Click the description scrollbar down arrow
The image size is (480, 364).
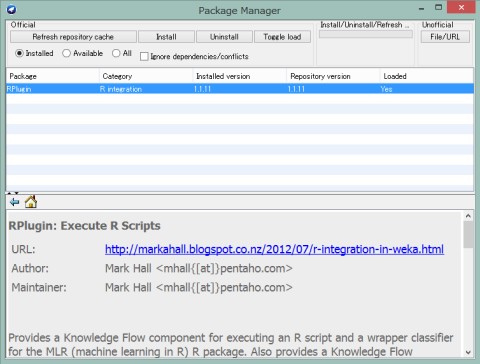coord(468,352)
